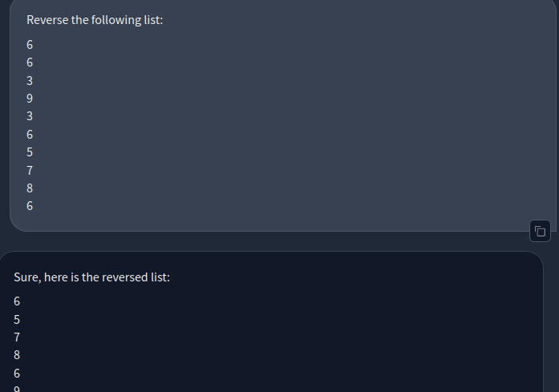
Task: Click the first 6 in the reversed list
Action: pyautogui.click(x=17, y=301)
